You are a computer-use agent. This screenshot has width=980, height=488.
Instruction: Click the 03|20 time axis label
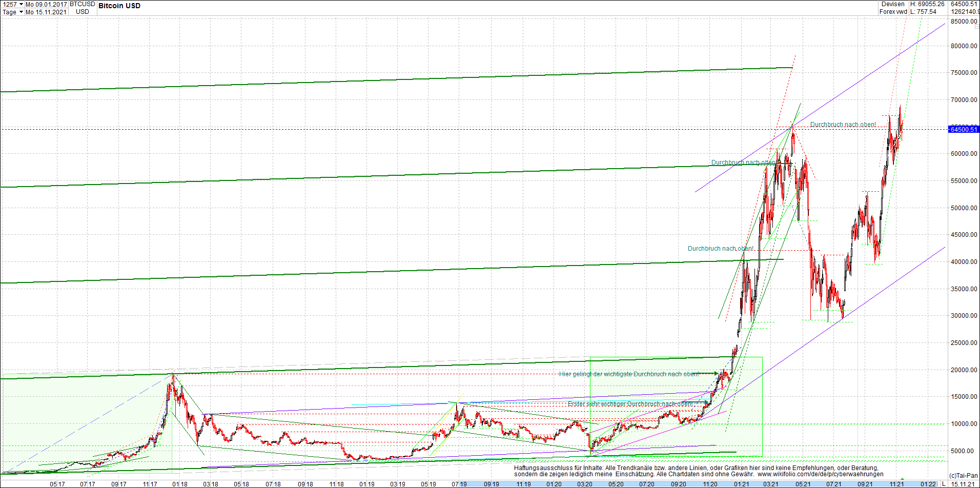pos(585,484)
